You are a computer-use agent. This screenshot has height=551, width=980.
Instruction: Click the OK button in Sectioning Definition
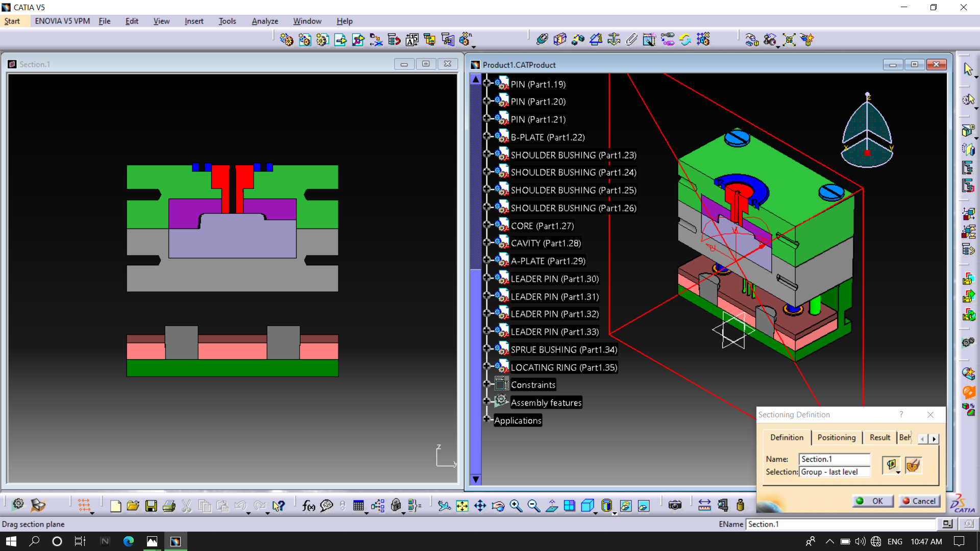[872, 501]
